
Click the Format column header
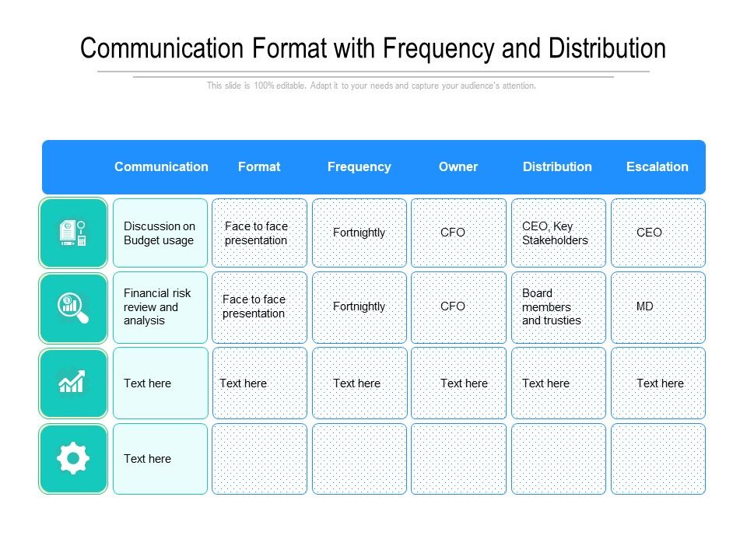click(x=259, y=166)
